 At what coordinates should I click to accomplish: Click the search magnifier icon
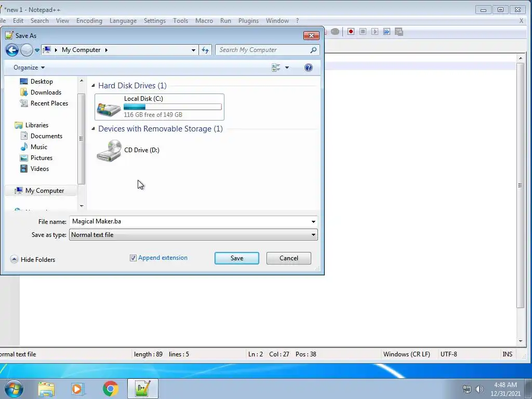(x=313, y=50)
